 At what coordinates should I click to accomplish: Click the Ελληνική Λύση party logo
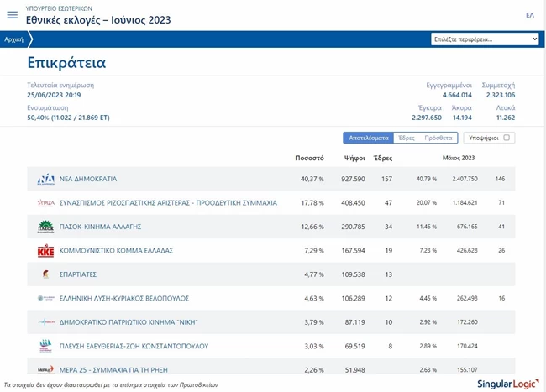coord(45,298)
